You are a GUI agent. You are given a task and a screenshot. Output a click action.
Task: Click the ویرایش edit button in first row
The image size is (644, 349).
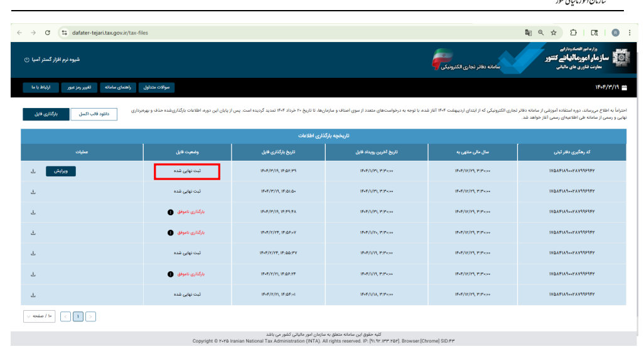pos(61,171)
